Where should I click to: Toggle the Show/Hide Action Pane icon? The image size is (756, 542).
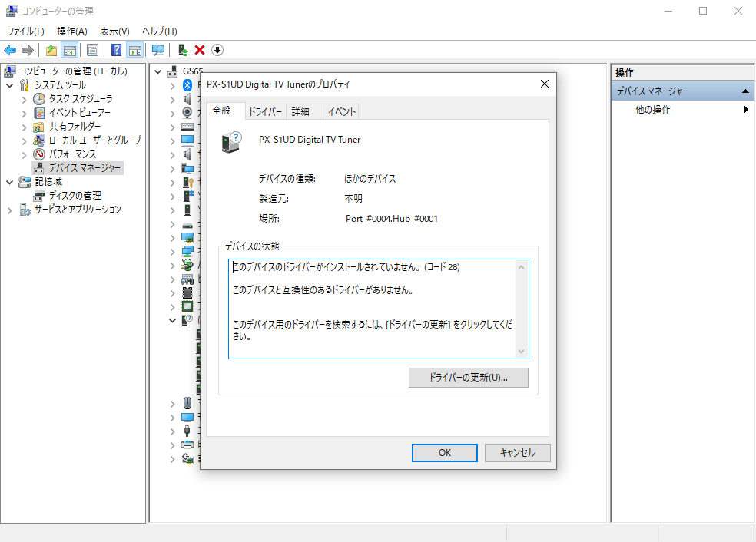pyautogui.click(x=135, y=50)
